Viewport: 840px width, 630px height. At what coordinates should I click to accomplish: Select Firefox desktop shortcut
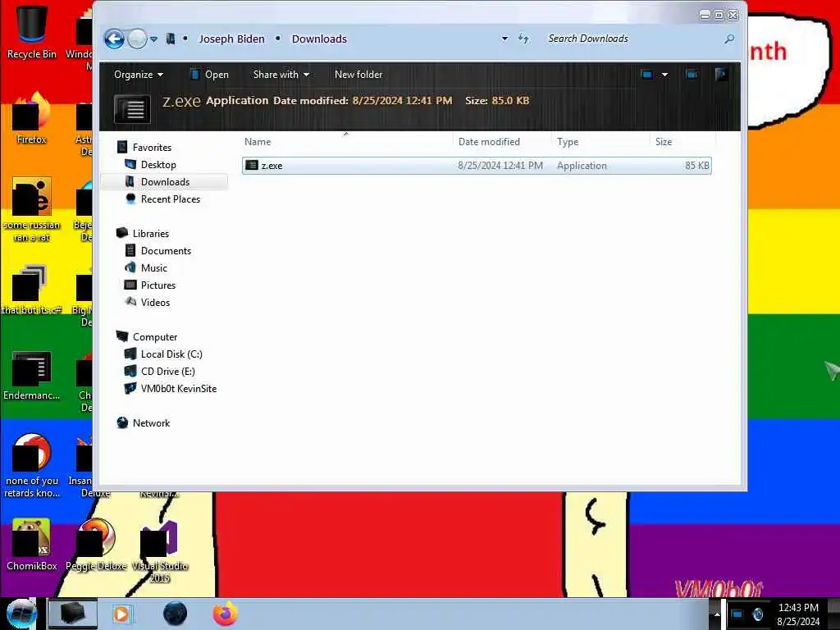(x=32, y=118)
